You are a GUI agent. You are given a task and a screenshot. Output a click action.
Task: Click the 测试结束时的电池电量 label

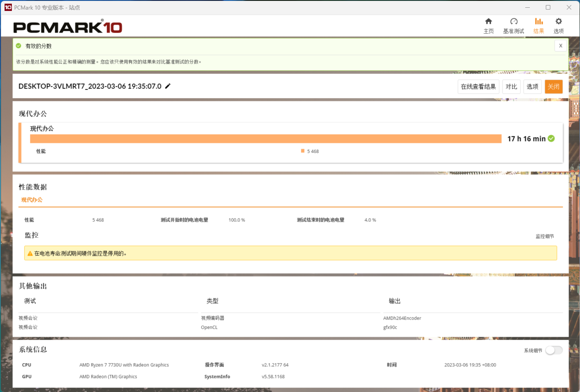coord(320,220)
